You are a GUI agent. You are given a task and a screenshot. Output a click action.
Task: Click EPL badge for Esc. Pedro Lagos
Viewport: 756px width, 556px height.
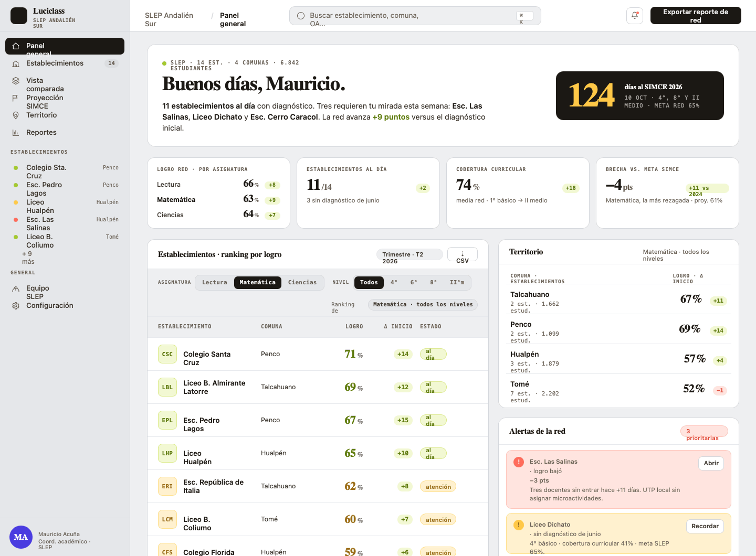[167, 420]
